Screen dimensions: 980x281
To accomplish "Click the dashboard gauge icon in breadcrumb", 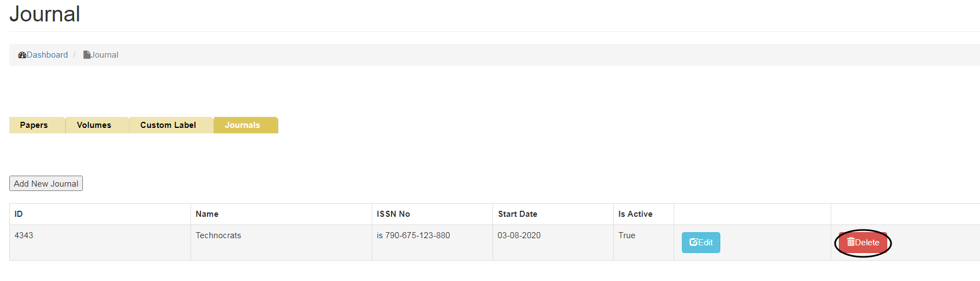I will click(22, 55).
